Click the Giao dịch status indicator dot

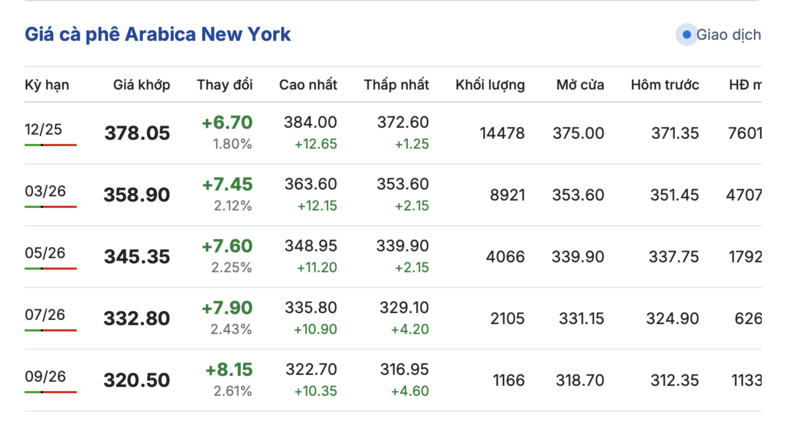click(686, 35)
